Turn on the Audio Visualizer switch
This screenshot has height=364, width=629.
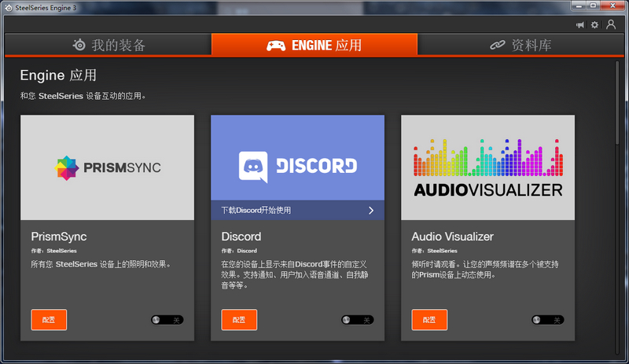(x=547, y=320)
